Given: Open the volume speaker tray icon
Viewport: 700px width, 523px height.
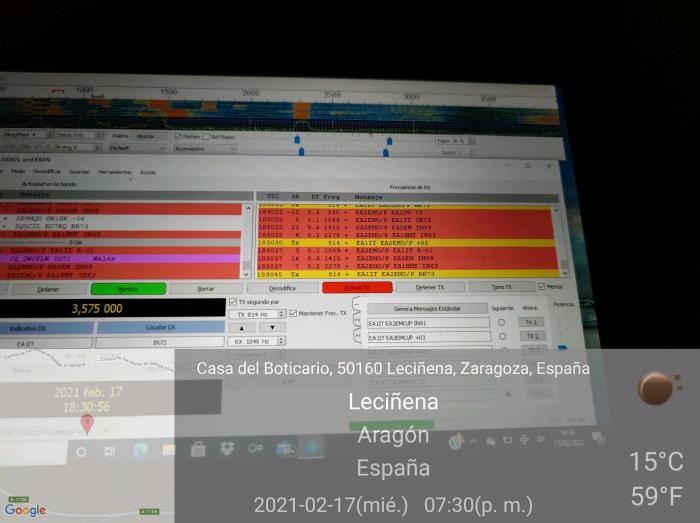Looking at the screenshot, I should point(541,439).
